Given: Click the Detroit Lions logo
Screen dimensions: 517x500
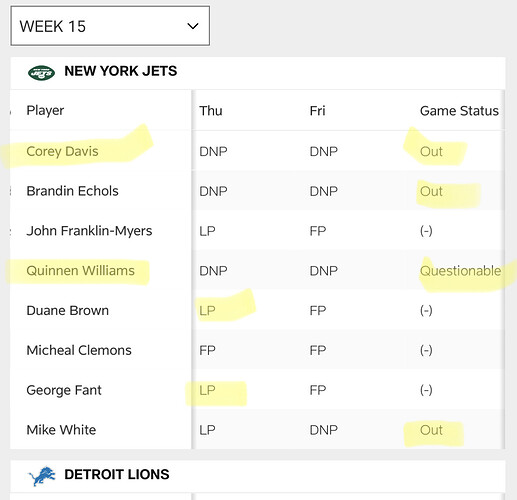Looking at the screenshot, I should coord(42,476).
